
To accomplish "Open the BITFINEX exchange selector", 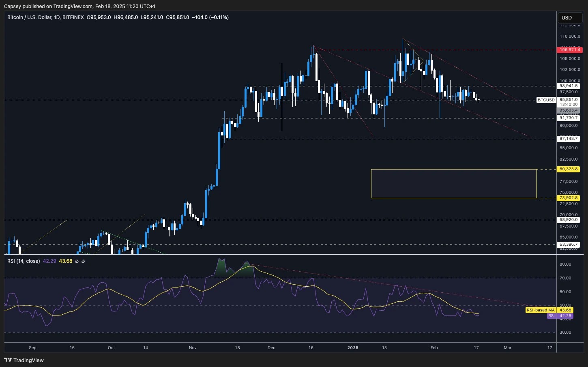I will tap(73, 17).
